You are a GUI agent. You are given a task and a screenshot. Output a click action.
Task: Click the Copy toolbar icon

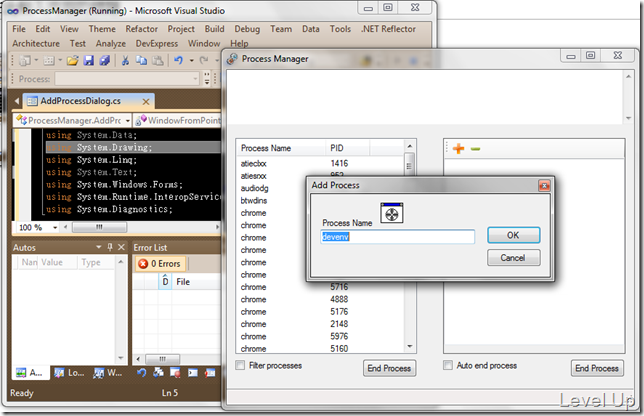pos(141,61)
